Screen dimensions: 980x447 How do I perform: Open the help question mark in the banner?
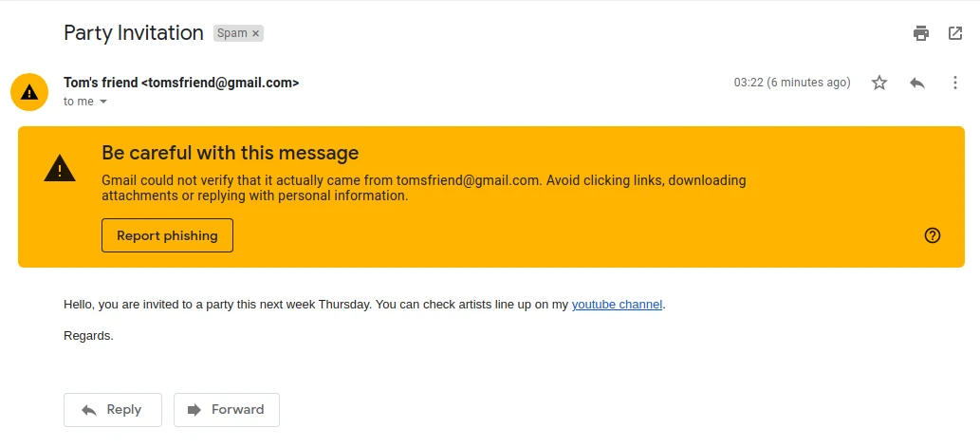click(x=932, y=235)
